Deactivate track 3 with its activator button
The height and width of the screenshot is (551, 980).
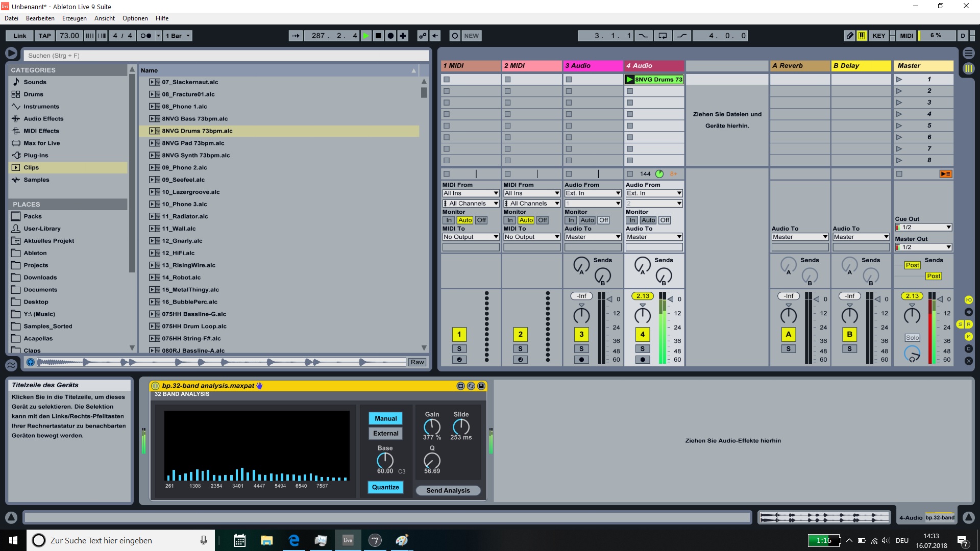581,335
